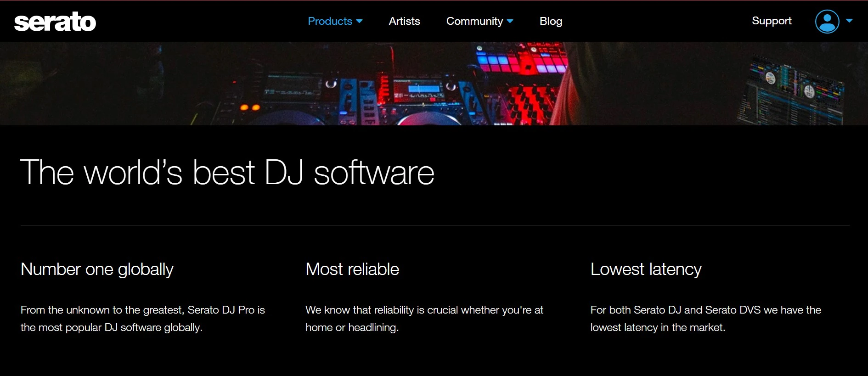Viewport: 868px width, 376px height.
Task: Click the Serato logo
Action: 55,22
